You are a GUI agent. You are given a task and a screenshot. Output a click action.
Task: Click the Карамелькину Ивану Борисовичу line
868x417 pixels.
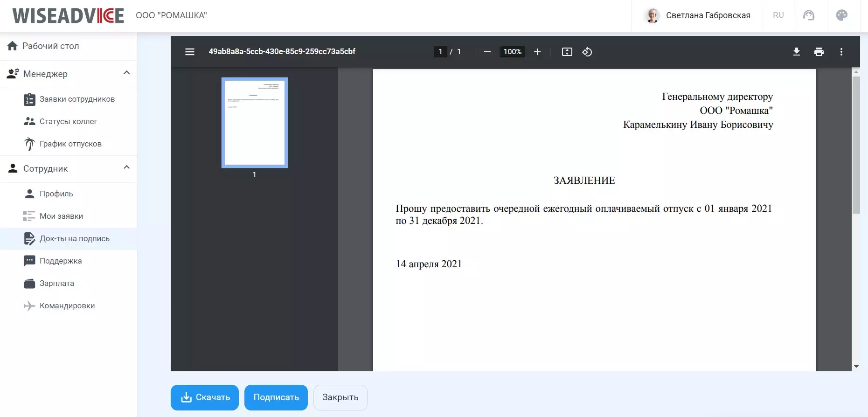698,125
